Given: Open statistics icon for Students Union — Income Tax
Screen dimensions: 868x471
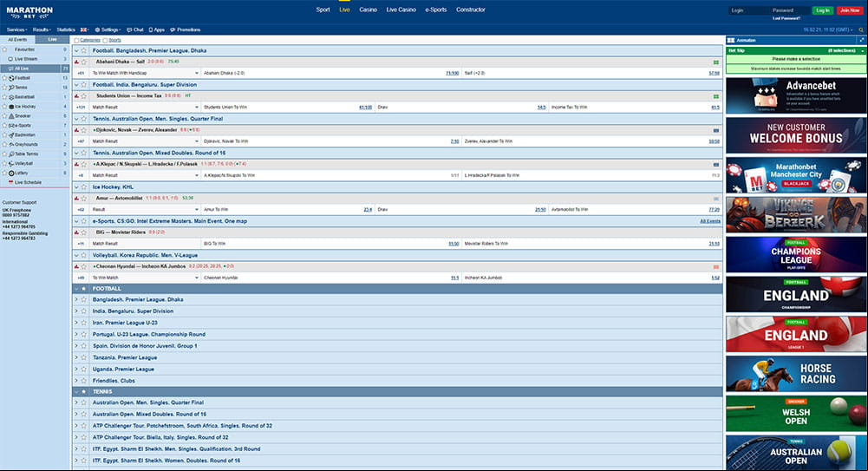Looking at the screenshot, I should 77,95.
